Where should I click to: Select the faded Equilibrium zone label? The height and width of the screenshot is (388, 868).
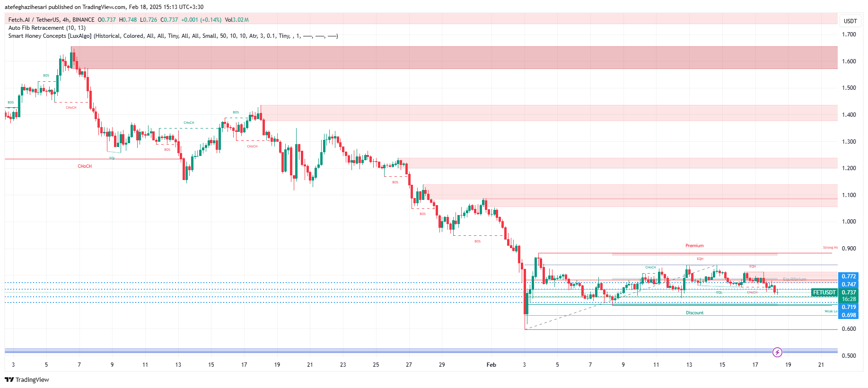(x=795, y=279)
